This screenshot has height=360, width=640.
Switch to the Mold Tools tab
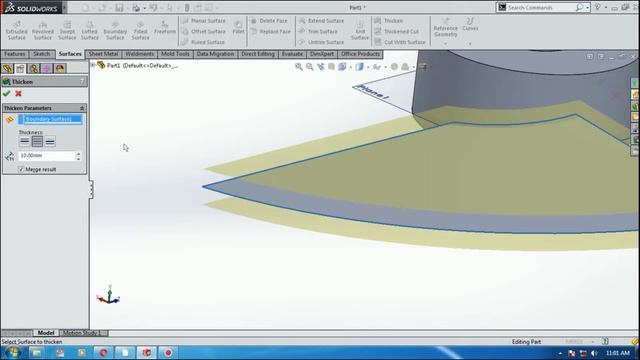pyautogui.click(x=176, y=54)
